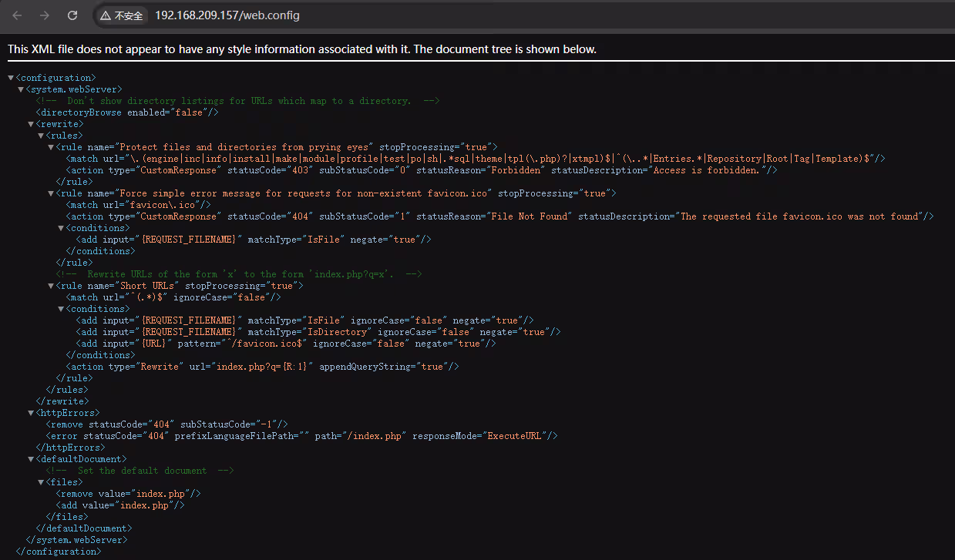Click the XML no style information notice
The height and width of the screenshot is (560, 955).
[x=302, y=49]
